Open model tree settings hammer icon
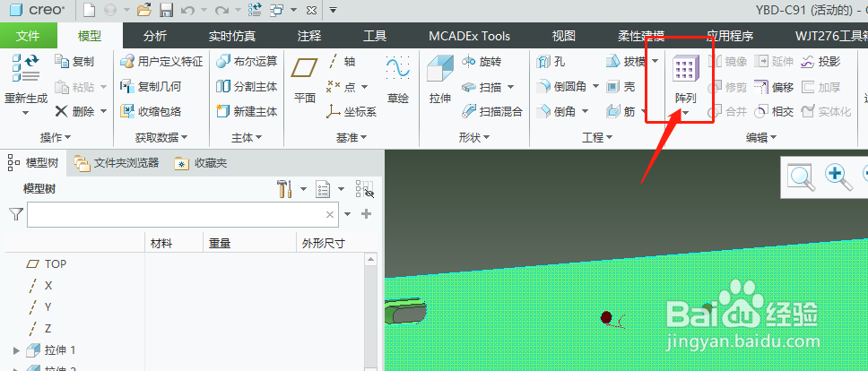The height and width of the screenshot is (371, 868). point(284,189)
